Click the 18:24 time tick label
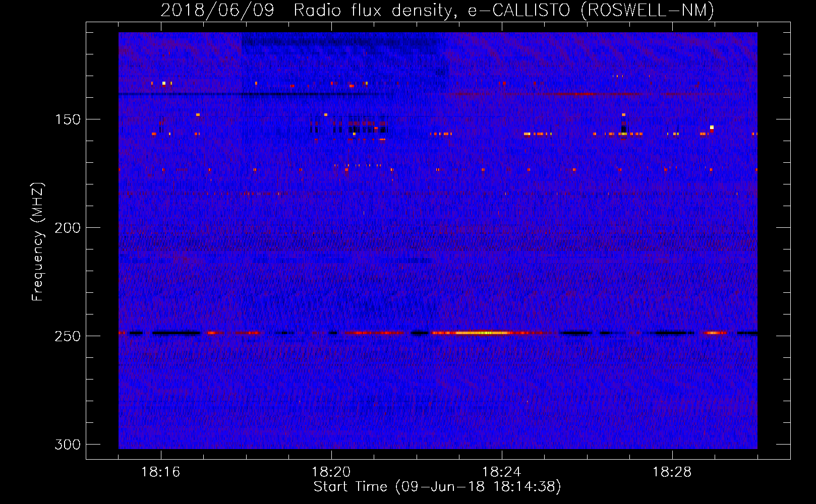Viewport: 816px width, 504px height. [x=501, y=472]
